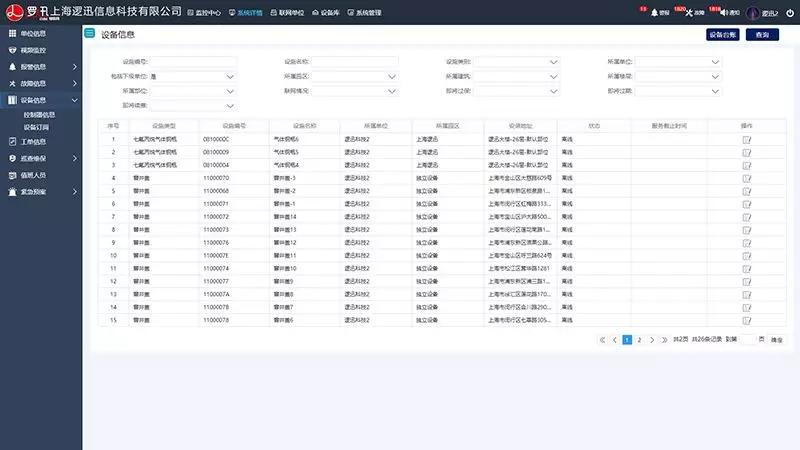The width and height of the screenshot is (800, 450).
Task: Collapse 设备信息 sidebar section
Action: coord(40,100)
